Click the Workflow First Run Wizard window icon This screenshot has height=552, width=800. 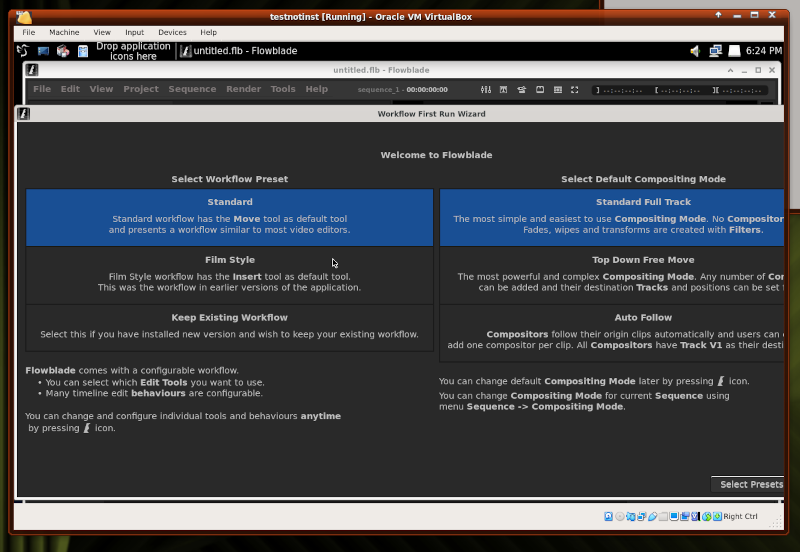(24, 114)
